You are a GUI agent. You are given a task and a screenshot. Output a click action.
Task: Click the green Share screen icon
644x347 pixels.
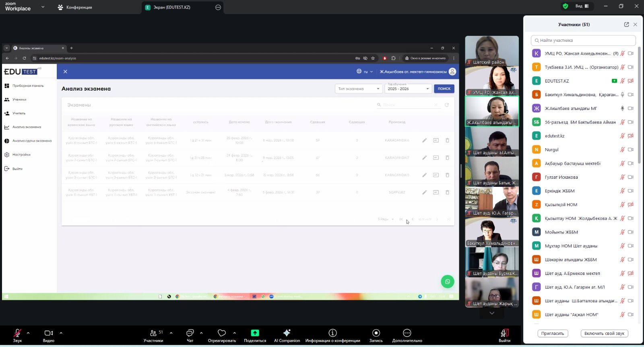[255, 333]
